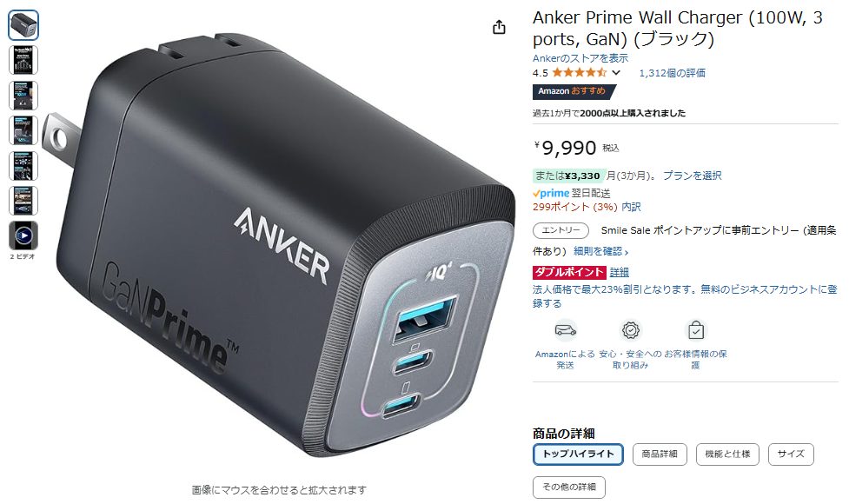
Task: Expand 細則を確認 details chevron
Action: (627, 252)
